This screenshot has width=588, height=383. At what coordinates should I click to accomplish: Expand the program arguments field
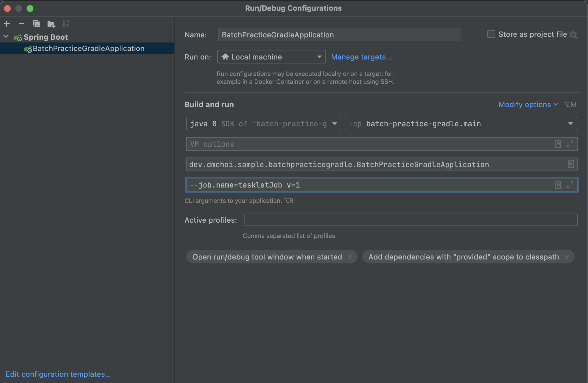pos(570,185)
